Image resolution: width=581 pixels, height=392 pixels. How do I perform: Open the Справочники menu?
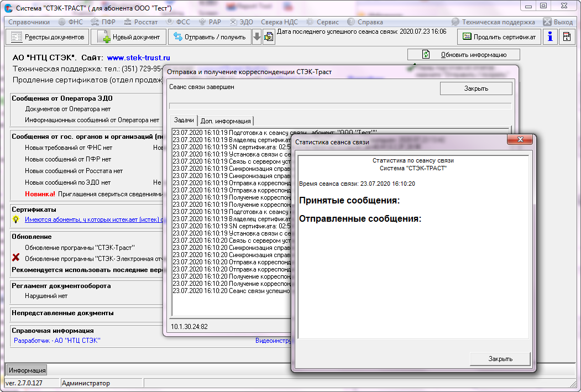(29, 22)
